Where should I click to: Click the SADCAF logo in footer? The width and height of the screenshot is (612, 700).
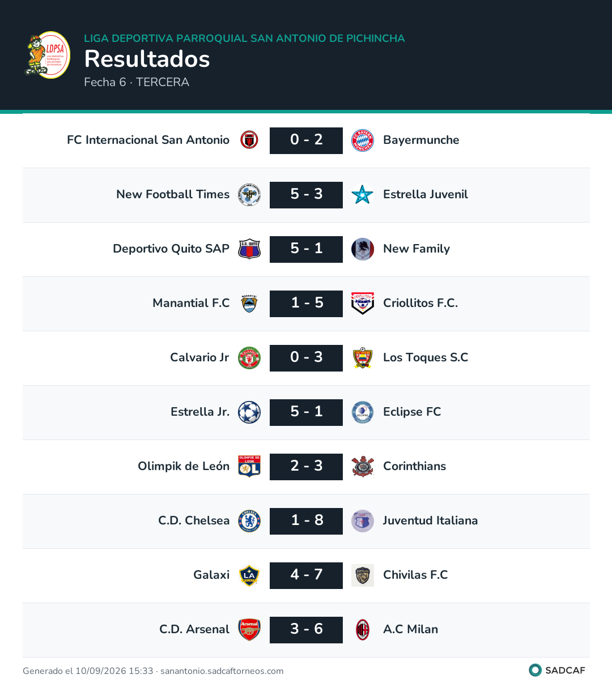pos(557,670)
